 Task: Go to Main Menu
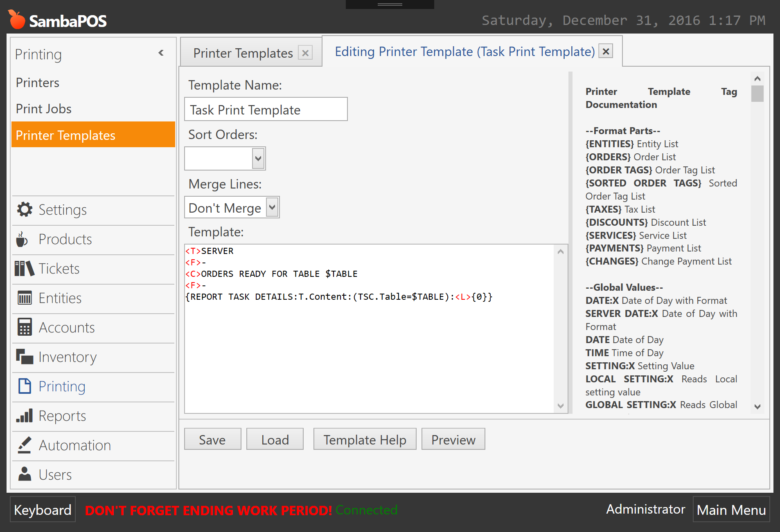[x=731, y=510]
